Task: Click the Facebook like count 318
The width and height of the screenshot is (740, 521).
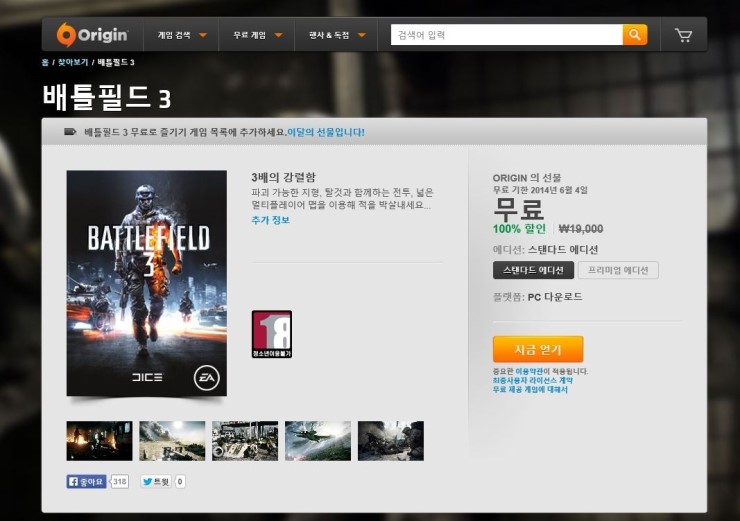Action: coord(119,481)
